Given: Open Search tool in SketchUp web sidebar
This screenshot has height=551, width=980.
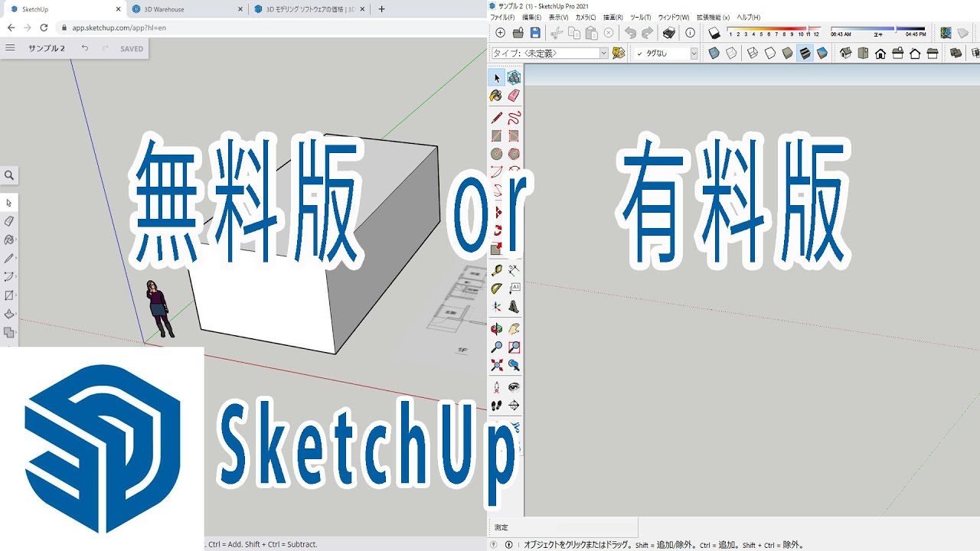Looking at the screenshot, I should pos(9,175).
